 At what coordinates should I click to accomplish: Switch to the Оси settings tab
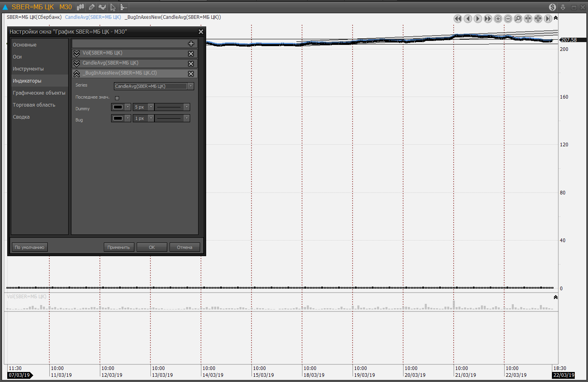(x=17, y=57)
